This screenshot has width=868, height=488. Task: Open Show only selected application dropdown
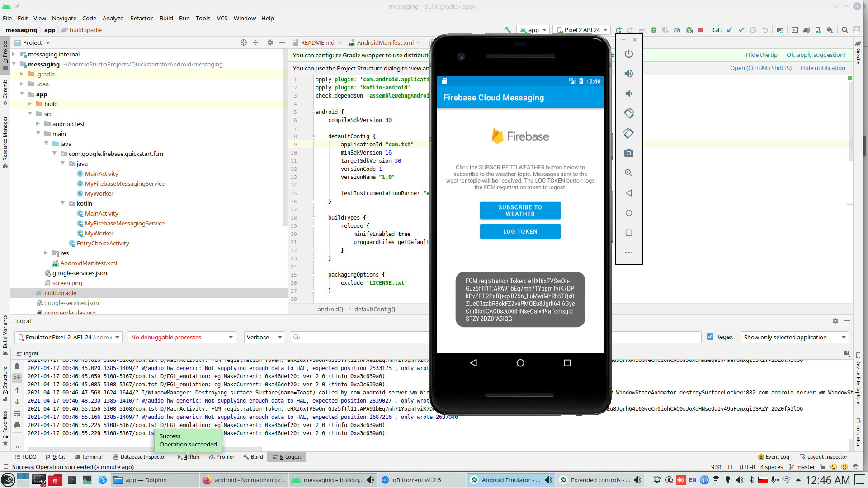(794, 337)
